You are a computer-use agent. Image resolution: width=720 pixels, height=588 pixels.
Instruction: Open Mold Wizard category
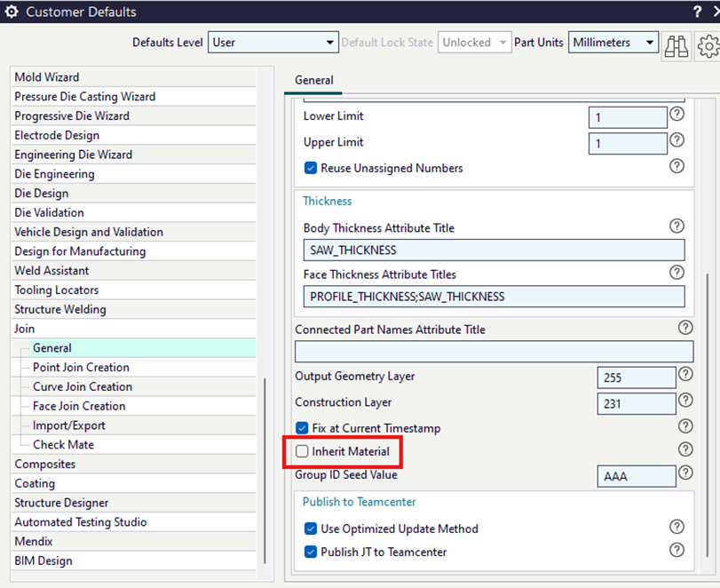(x=134, y=76)
